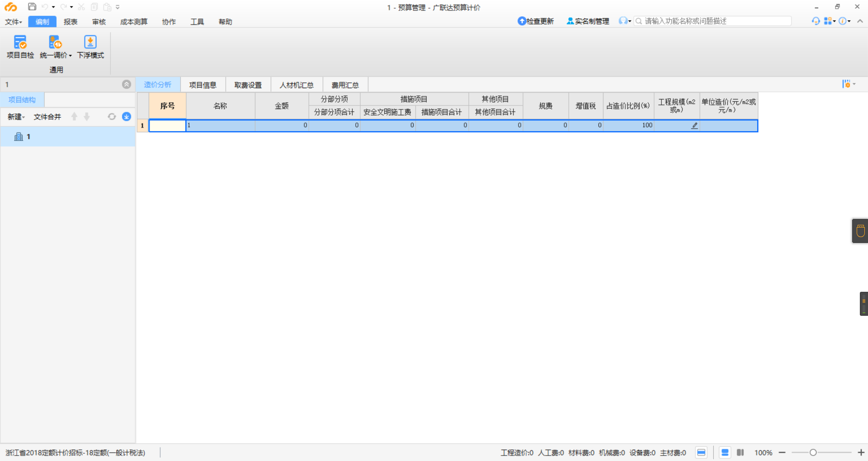The height and width of the screenshot is (461, 868).
Task: Click the copy icon in quick access toolbar
Action: pyautogui.click(x=94, y=7)
